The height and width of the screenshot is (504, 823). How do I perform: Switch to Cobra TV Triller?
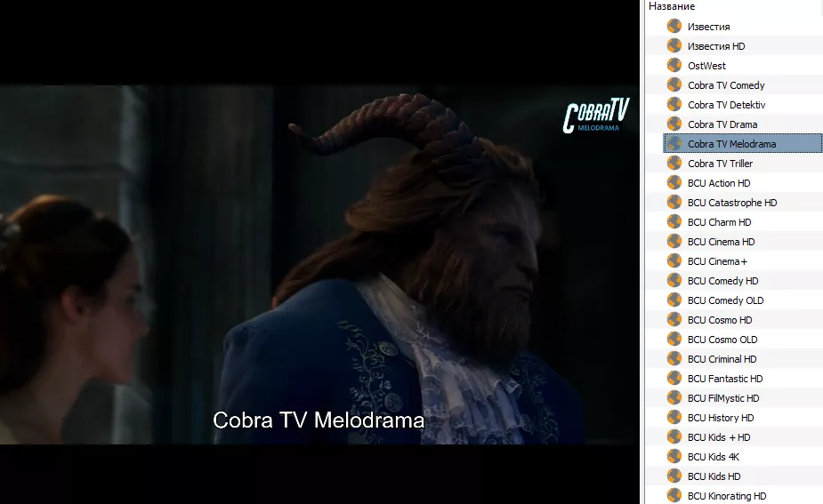(720, 164)
